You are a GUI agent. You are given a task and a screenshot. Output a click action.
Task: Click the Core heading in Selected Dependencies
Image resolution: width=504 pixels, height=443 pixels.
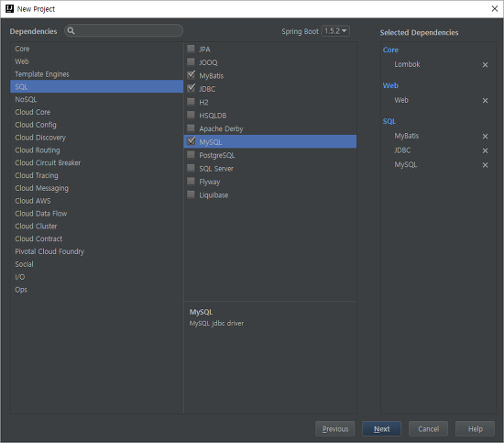pos(390,50)
